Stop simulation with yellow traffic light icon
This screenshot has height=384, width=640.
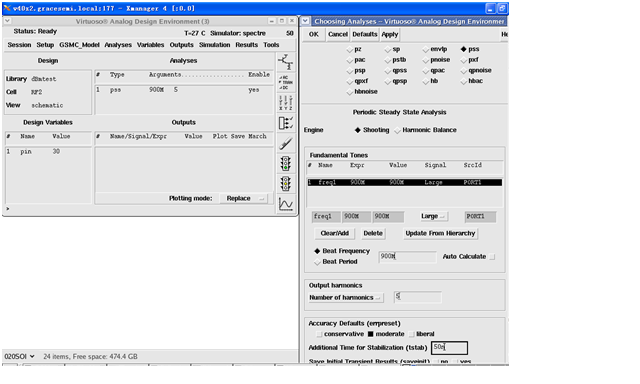click(x=285, y=184)
